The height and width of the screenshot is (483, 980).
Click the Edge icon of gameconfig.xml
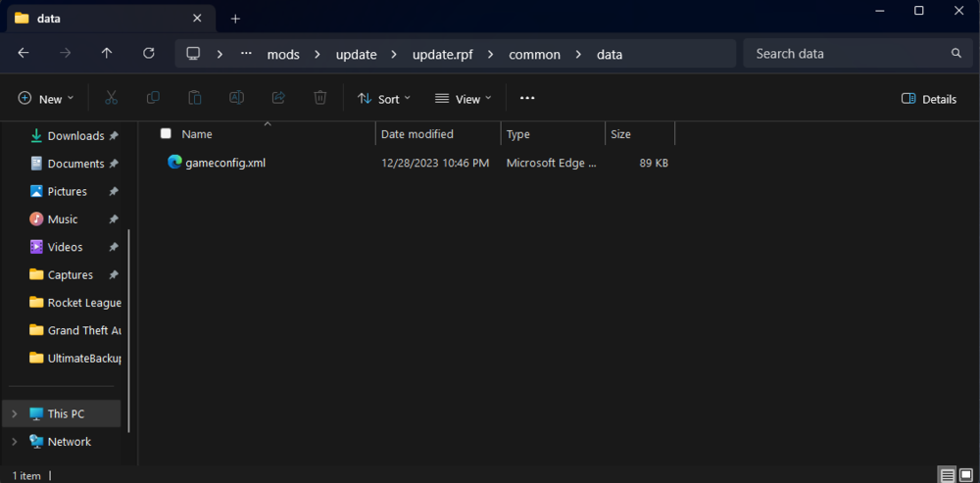[174, 163]
